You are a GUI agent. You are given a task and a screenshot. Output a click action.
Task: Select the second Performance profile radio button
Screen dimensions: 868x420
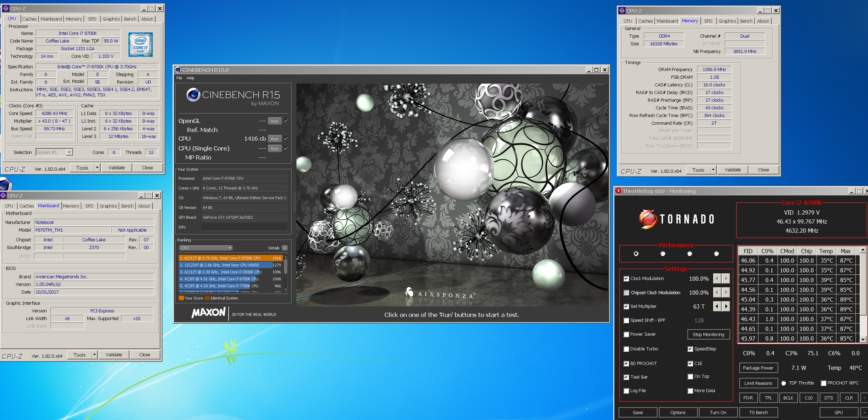pyautogui.click(x=663, y=254)
